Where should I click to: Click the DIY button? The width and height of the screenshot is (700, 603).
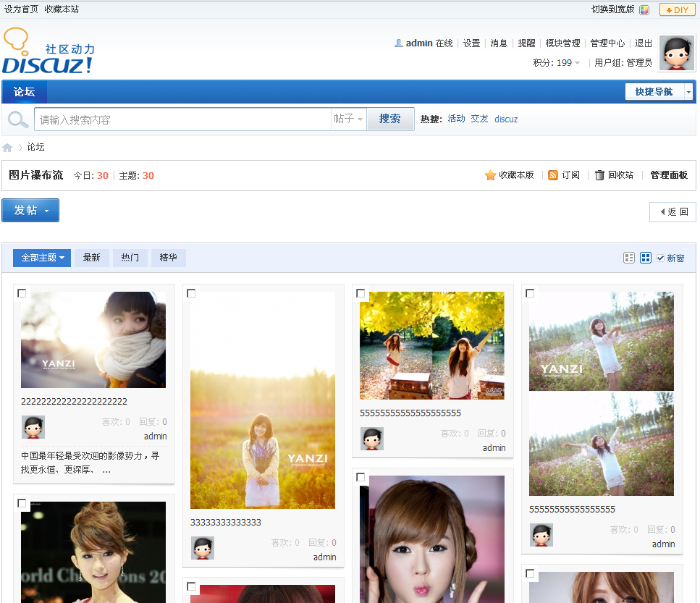coord(678,10)
